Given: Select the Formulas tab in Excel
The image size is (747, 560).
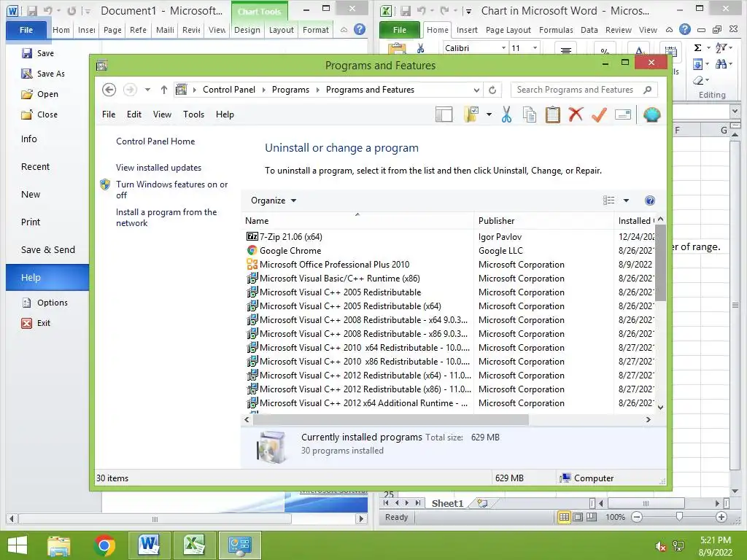Looking at the screenshot, I should 556,29.
